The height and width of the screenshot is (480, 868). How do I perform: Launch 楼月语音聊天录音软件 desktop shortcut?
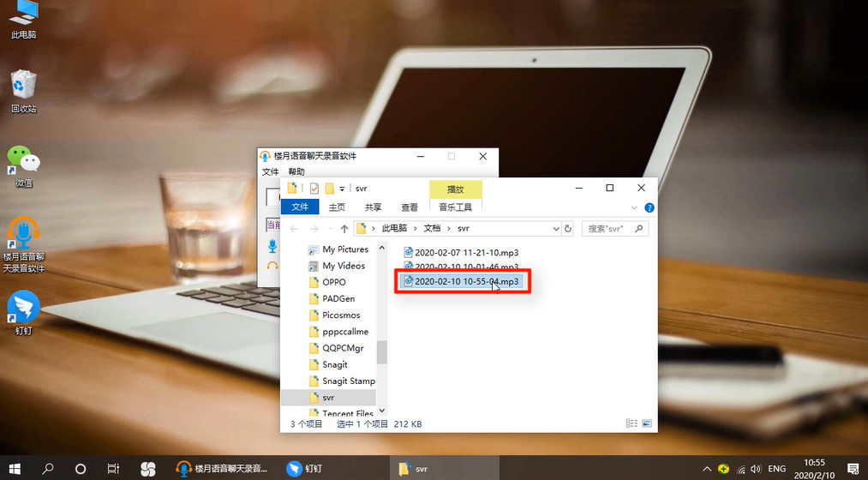[x=23, y=244]
